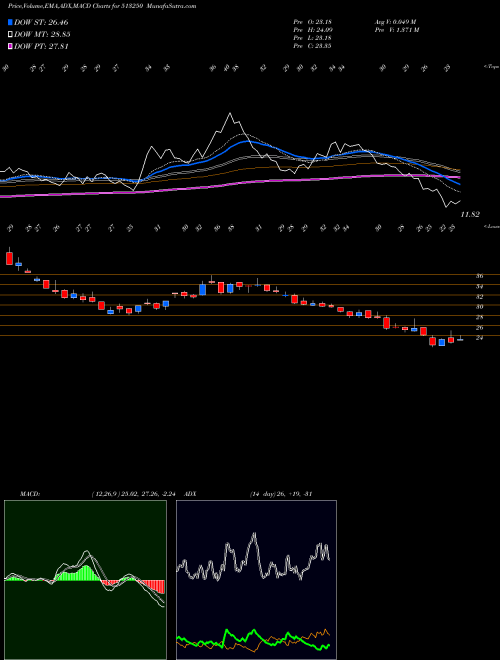Click the Avg V: 0.949 M value
This screenshot has width=500, height=660.
click(x=396, y=22)
